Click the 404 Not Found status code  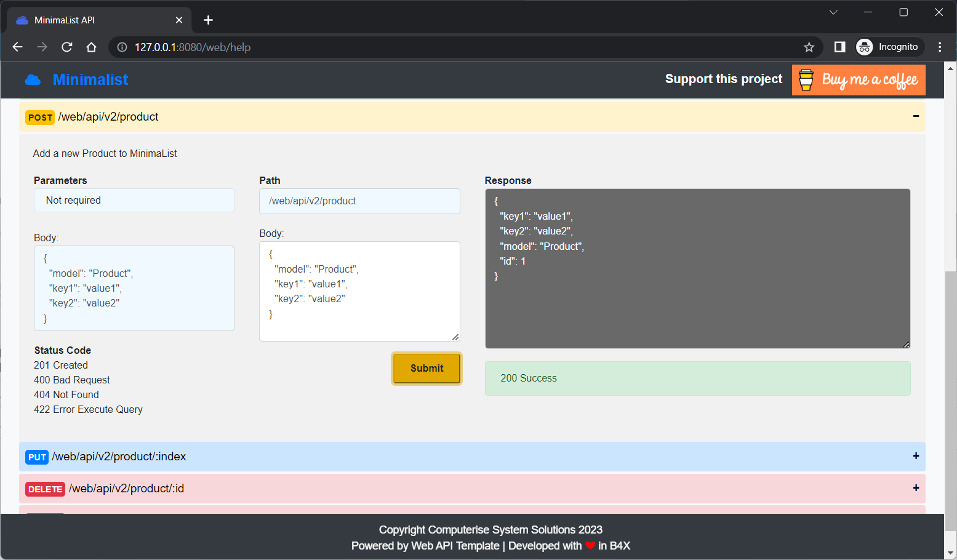pyautogui.click(x=66, y=395)
